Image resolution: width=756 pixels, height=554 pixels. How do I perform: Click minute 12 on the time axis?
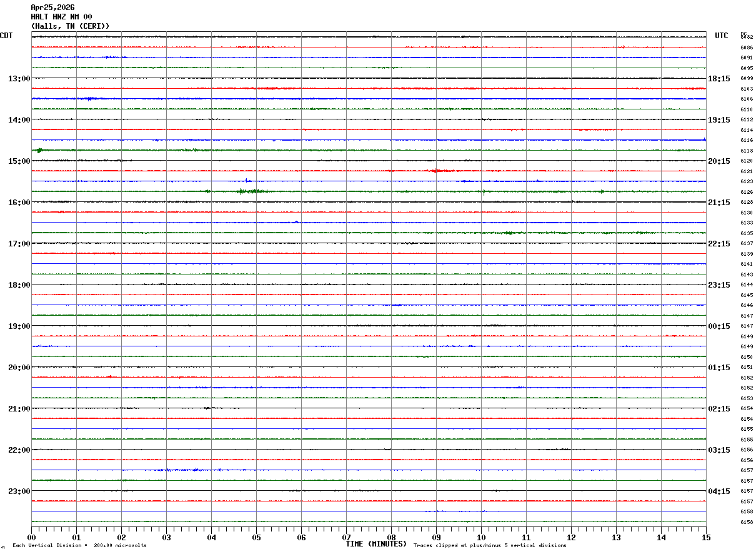click(x=571, y=537)
